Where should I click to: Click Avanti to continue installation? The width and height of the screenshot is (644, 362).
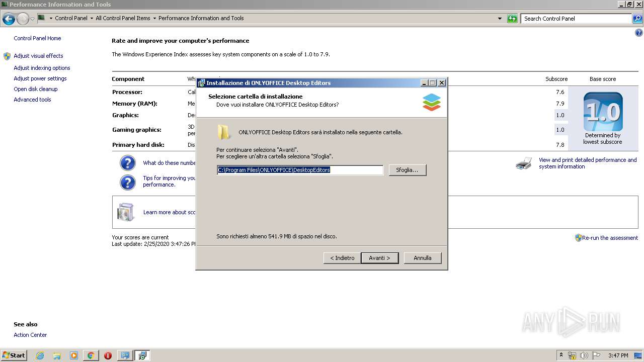379,258
